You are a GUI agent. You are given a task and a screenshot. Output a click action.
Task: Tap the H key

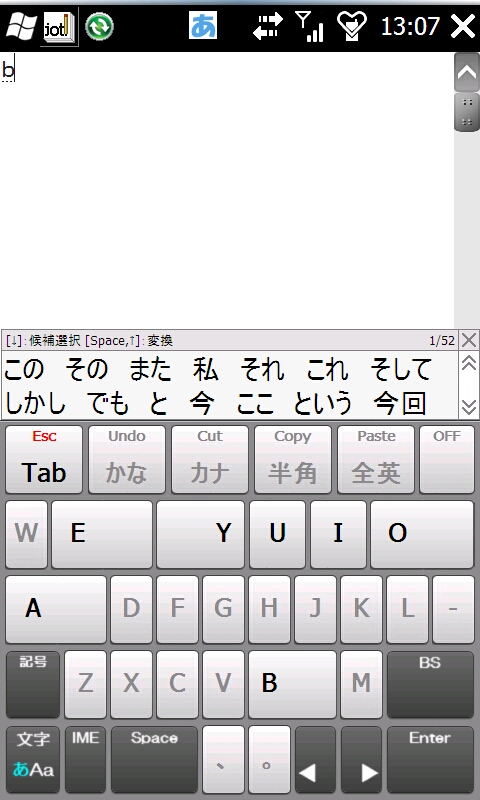269,609
